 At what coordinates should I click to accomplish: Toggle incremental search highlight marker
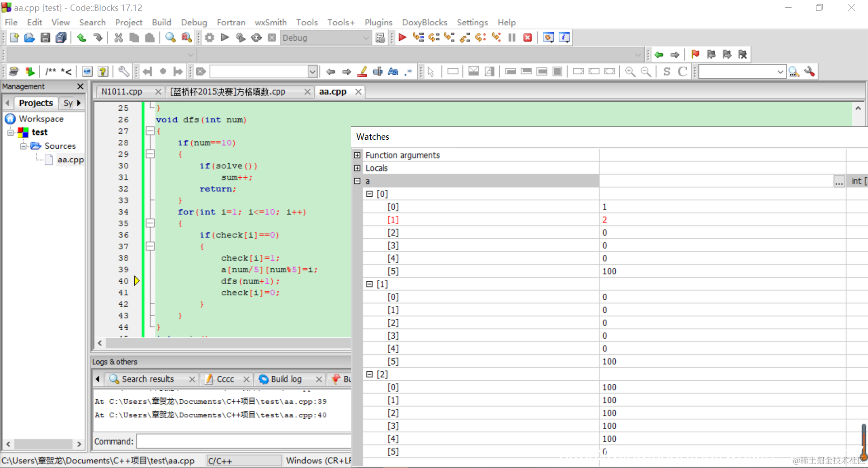(362, 71)
